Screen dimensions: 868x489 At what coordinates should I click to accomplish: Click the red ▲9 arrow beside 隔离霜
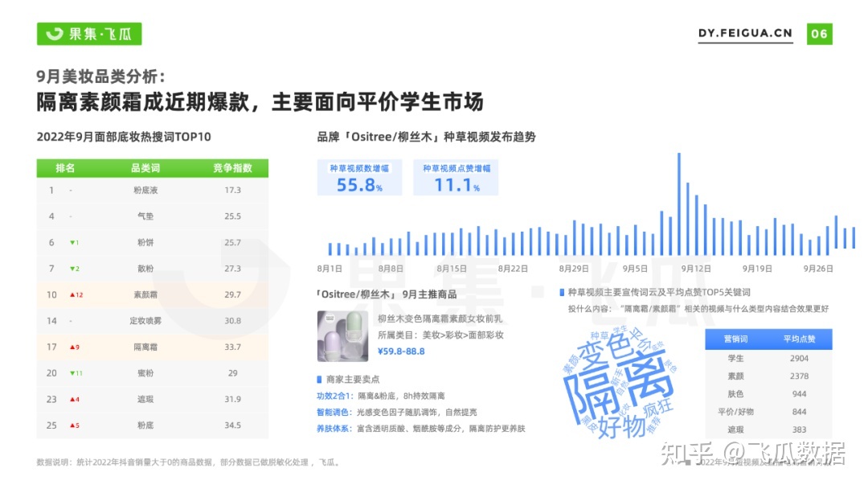click(75, 347)
